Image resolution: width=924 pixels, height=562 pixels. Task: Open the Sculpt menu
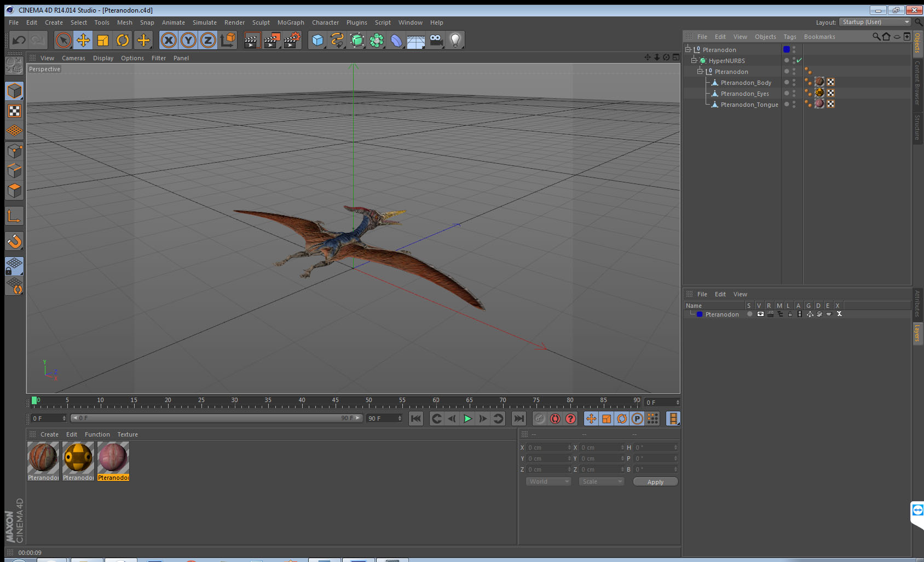click(x=261, y=22)
